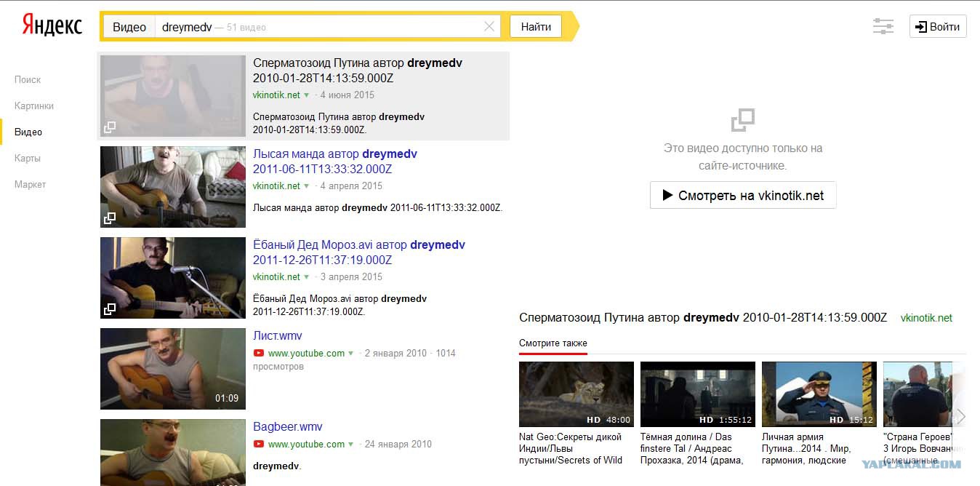The width and height of the screenshot is (980, 486).
Task: Open the result title dated 2010-01-28T14:13:59 in the list
Action: pyautogui.click(x=358, y=71)
